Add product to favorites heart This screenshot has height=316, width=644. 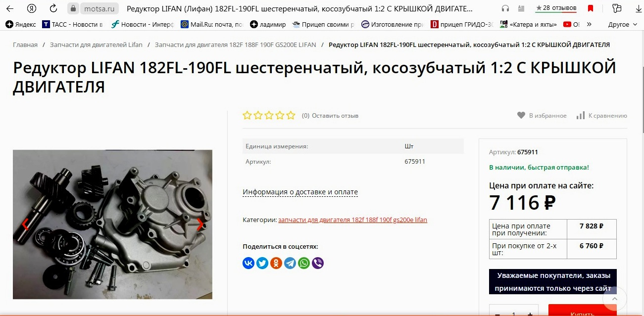521,115
